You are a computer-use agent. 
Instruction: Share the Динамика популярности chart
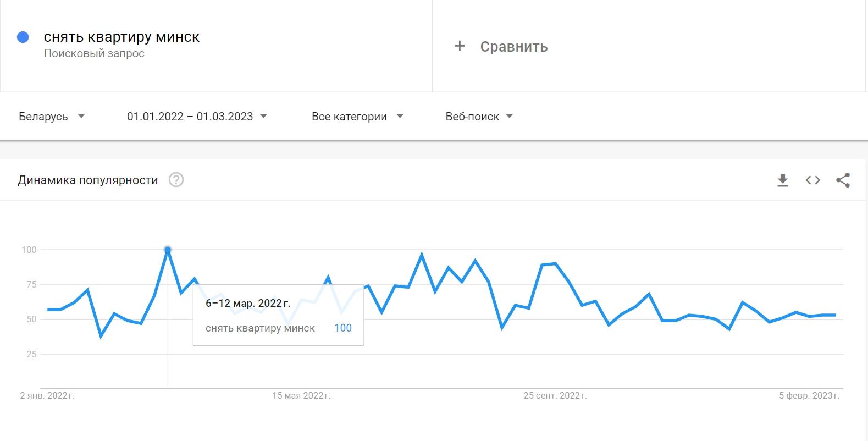[x=843, y=180]
